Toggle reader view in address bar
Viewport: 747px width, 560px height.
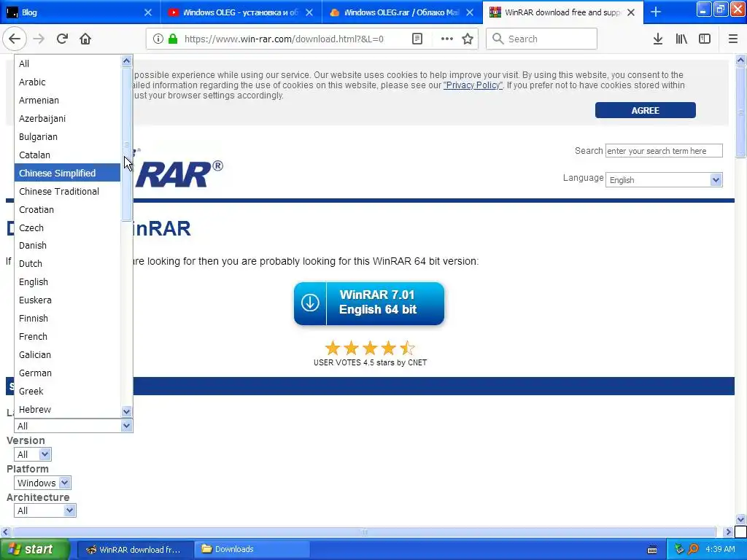click(417, 39)
